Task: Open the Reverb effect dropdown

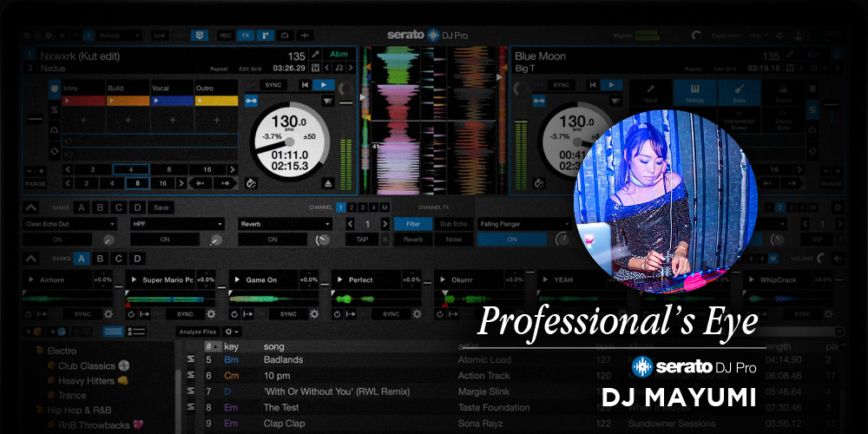Action: [x=285, y=224]
